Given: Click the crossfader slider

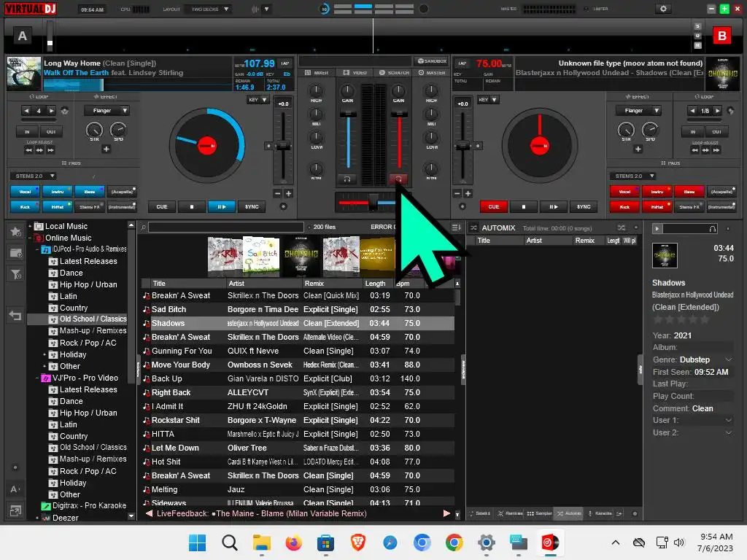Looking at the screenshot, I should click(x=373, y=203).
